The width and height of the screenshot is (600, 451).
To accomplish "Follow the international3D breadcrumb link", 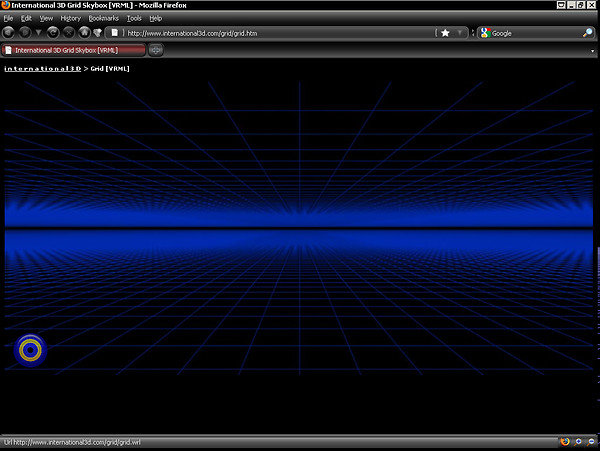I will point(42,69).
